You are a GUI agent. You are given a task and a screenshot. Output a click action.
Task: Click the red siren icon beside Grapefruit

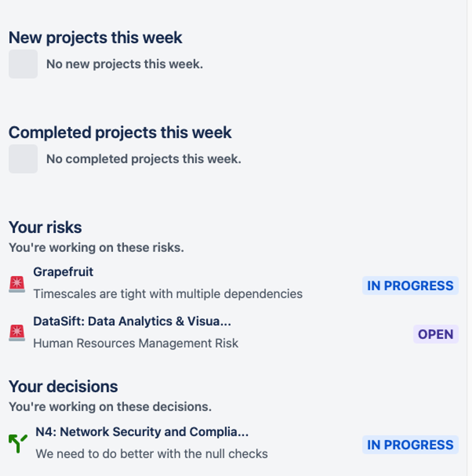click(x=17, y=284)
